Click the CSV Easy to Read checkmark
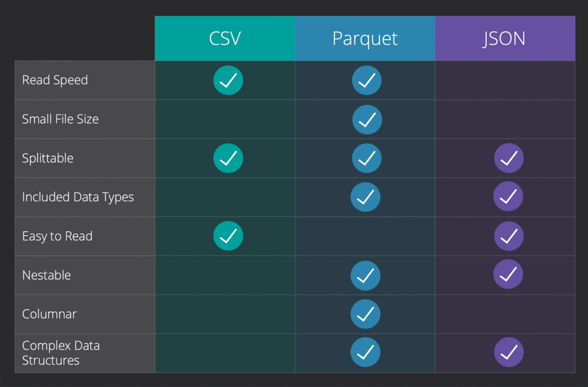This screenshot has height=387, width=588. (228, 236)
